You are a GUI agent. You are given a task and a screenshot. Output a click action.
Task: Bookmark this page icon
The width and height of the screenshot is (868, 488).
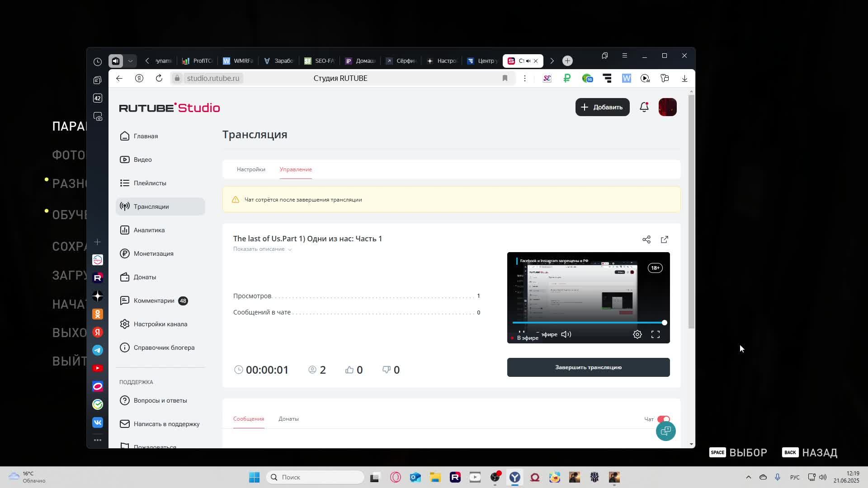[505, 78]
